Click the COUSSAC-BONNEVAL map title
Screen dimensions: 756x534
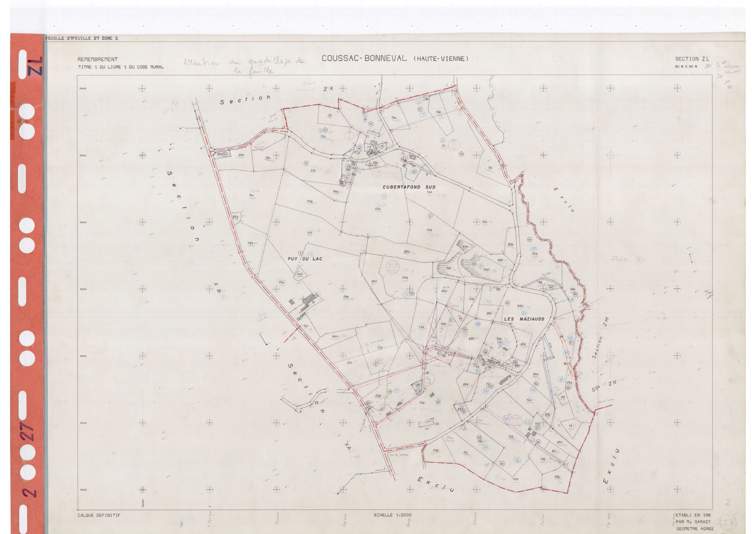click(x=364, y=59)
